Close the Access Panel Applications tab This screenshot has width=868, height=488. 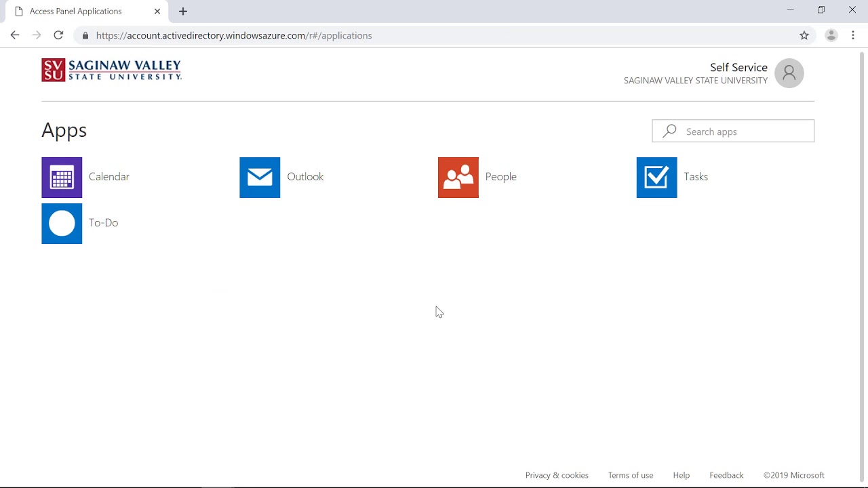click(157, 11)
